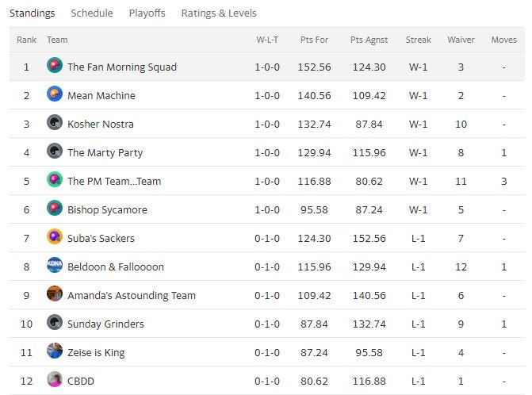The width and height of the screenshot is (532, 395).
Task: Sort table by Pts Agnst header
Action: click(369, 40)
